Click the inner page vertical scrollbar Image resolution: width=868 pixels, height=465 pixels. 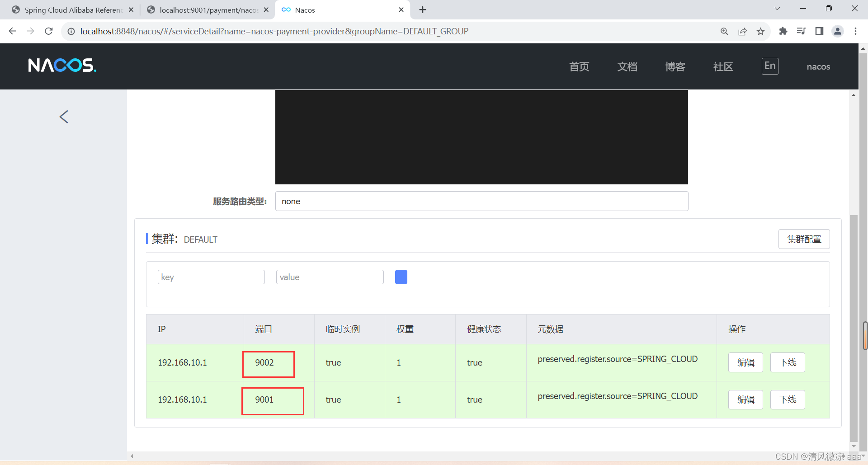(854, 328)
